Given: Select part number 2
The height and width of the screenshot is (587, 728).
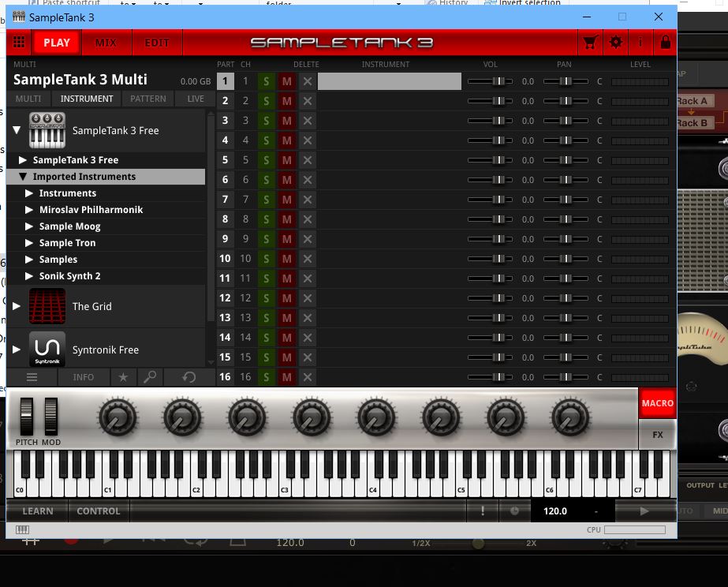Looking at the screenshot, I should point(225,101).
